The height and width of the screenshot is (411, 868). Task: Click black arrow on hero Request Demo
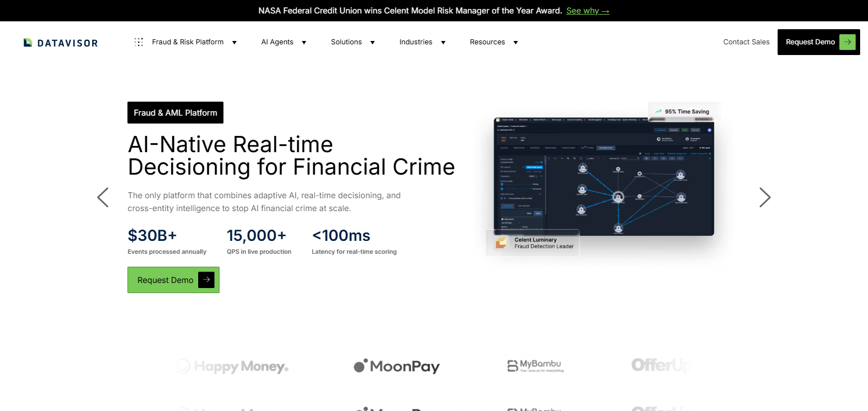click(206, 280)
